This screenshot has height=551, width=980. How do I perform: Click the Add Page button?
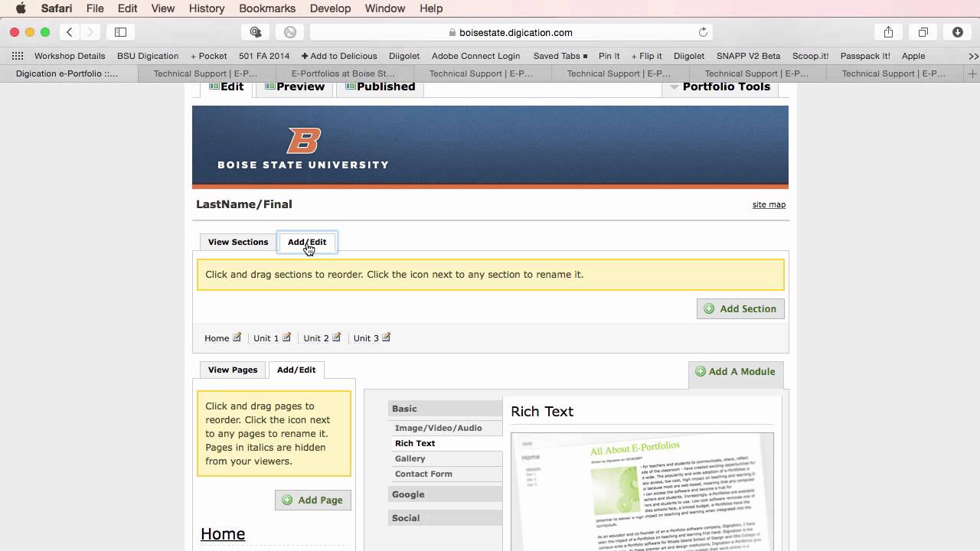pos(312,500)
